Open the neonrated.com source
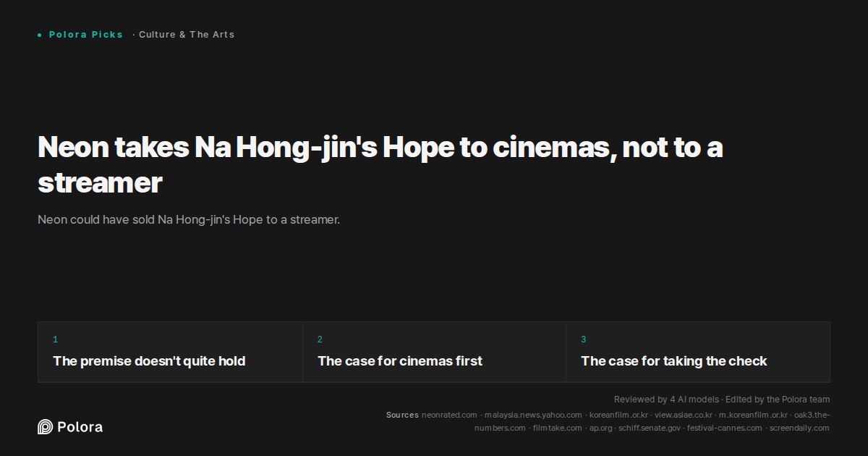 449,415
